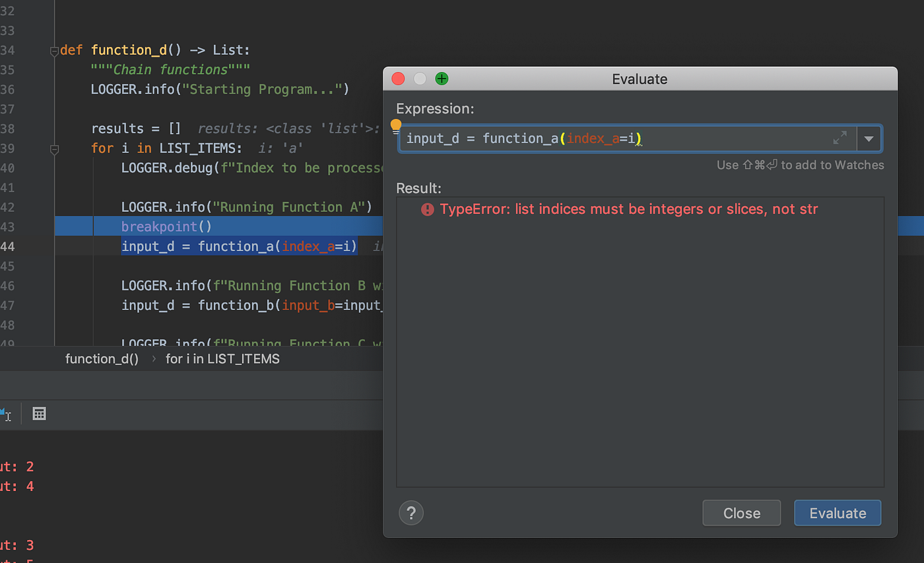The width and height of the screenshot is (924, 563).
Task: Select the text cursor icon in the bottom toolbar
Action: [9, 413]
